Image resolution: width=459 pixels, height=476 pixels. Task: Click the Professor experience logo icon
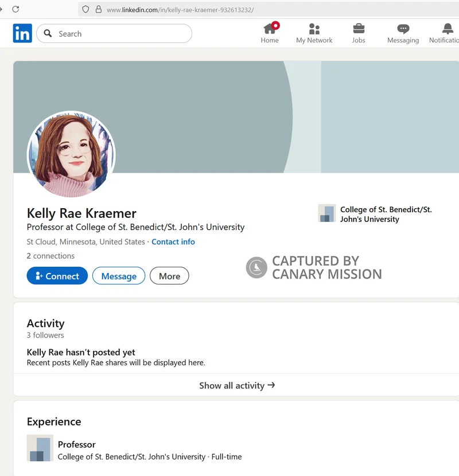(40, 448)
